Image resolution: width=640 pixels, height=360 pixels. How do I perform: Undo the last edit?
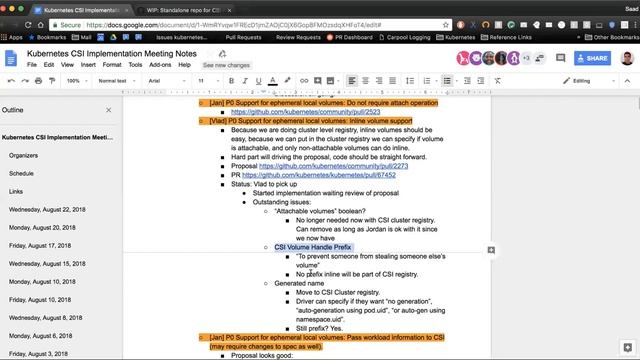pyautogui.click(x=11, y=81)
